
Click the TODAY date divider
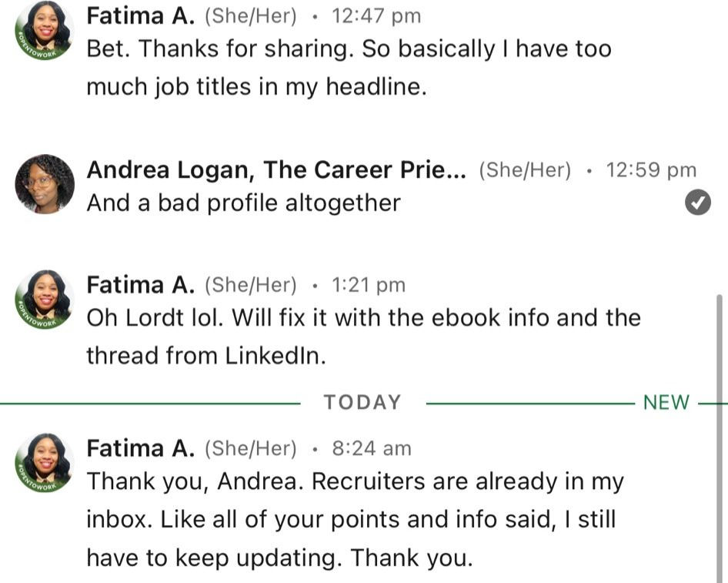[362, 403]
